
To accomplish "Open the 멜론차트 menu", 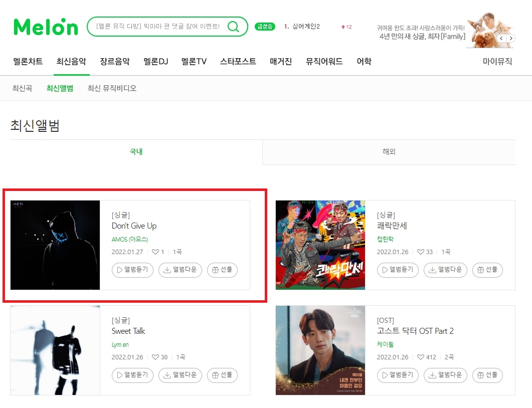I will point(28,61).
